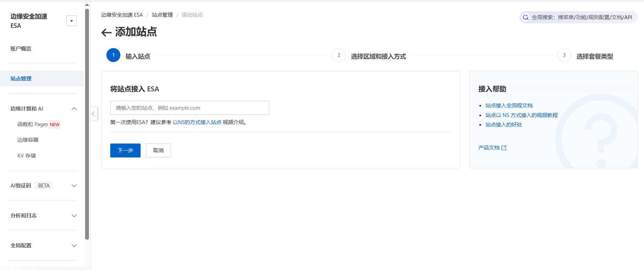This screenshot has height=270, width=644.
Task: Expand the 分析和日志 section
Action: click(x=74, y=216)
